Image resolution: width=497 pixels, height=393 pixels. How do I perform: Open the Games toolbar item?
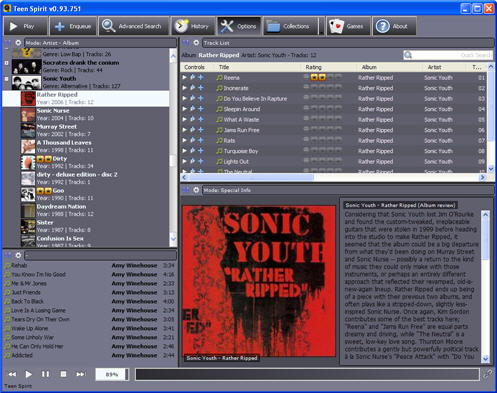[x=348, y=26]
